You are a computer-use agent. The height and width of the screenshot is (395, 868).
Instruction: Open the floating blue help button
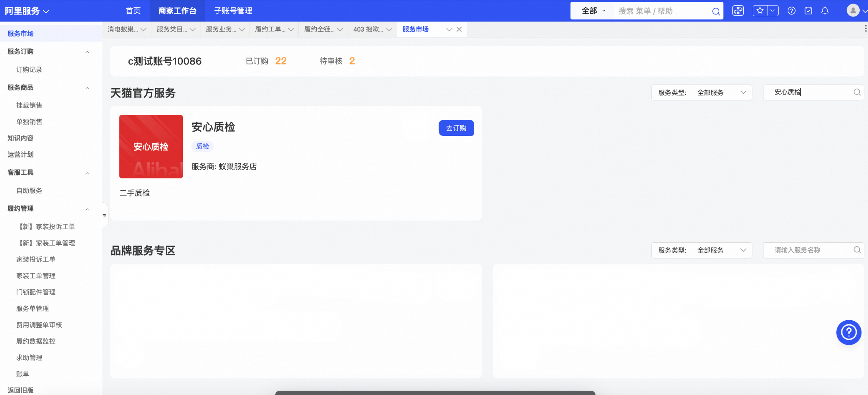849,332
